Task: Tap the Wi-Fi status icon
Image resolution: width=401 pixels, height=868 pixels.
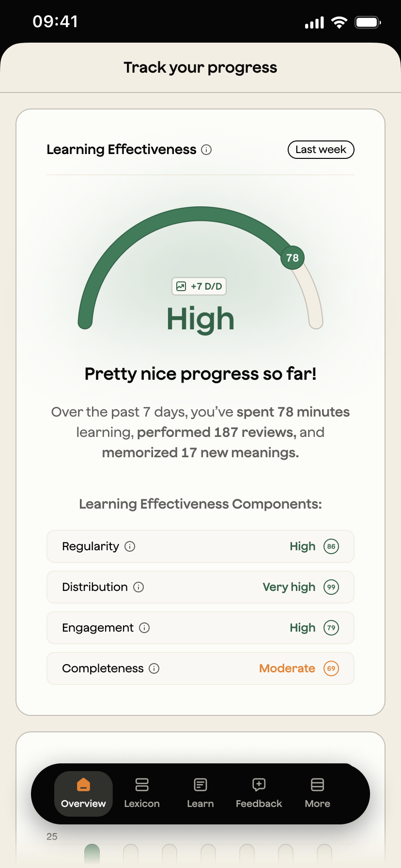Action: tap(339, 22)
